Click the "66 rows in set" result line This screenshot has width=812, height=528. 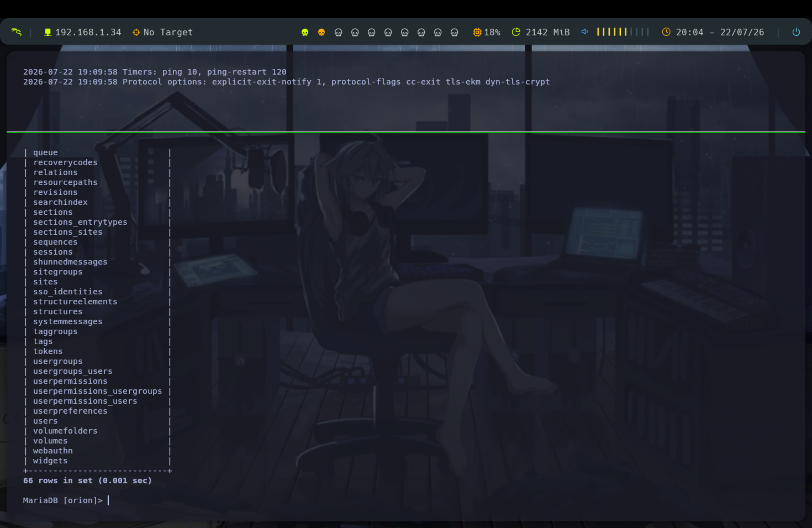click(x=87, y=481)
